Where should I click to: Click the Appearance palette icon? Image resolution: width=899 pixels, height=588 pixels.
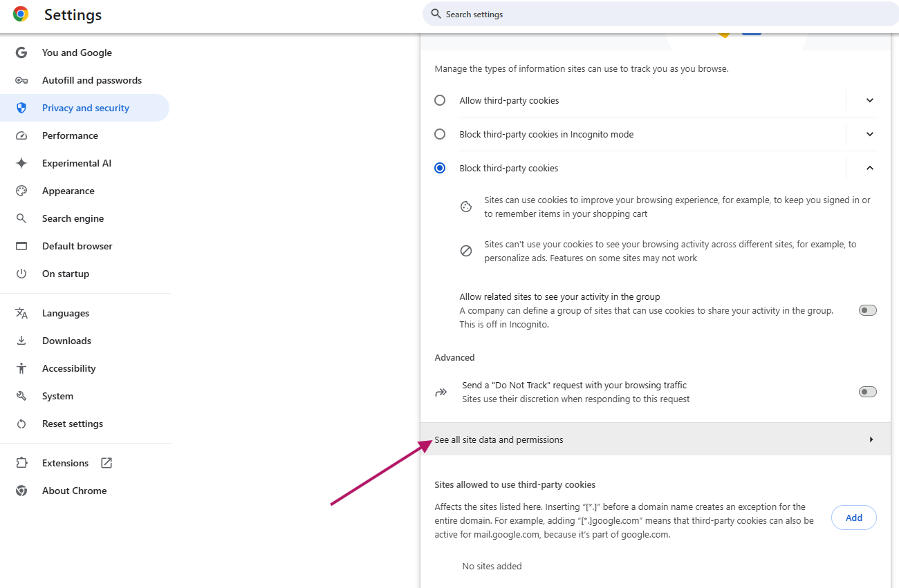coord(21,191)
